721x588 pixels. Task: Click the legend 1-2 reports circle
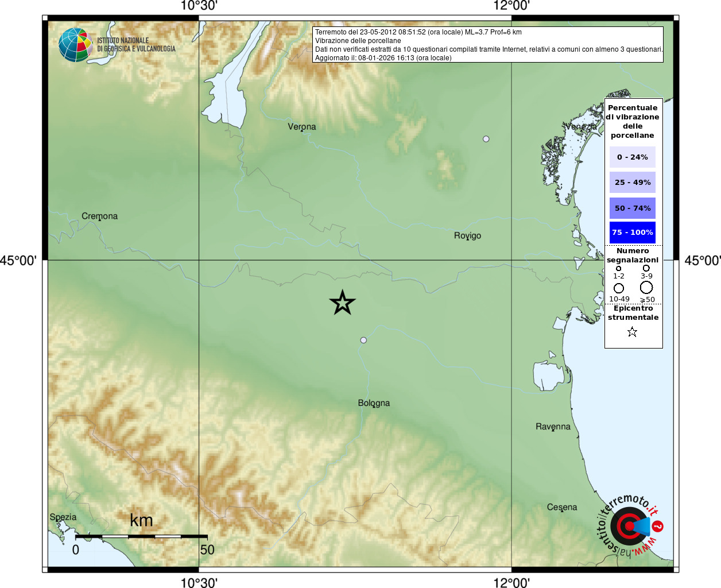click(618, 268)
